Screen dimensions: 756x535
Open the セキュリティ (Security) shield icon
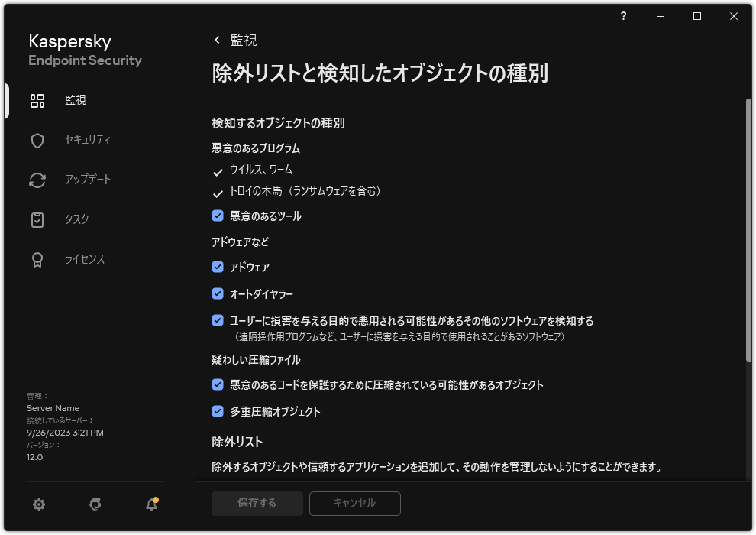coord(37,140)
